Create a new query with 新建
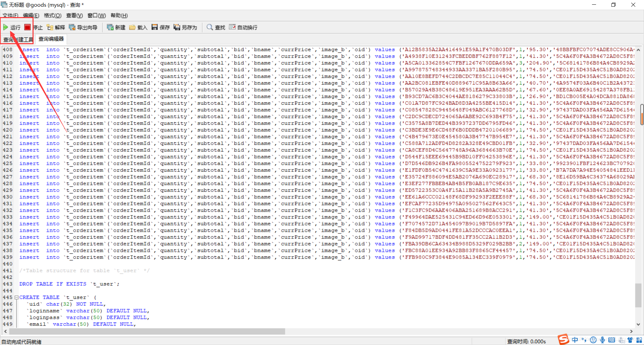This screenshot has height=345, width=644. (x=116, y=27)
